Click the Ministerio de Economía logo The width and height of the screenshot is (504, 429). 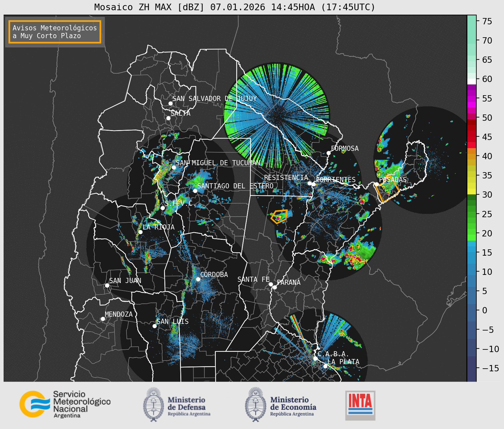click(x=281, y=404)
